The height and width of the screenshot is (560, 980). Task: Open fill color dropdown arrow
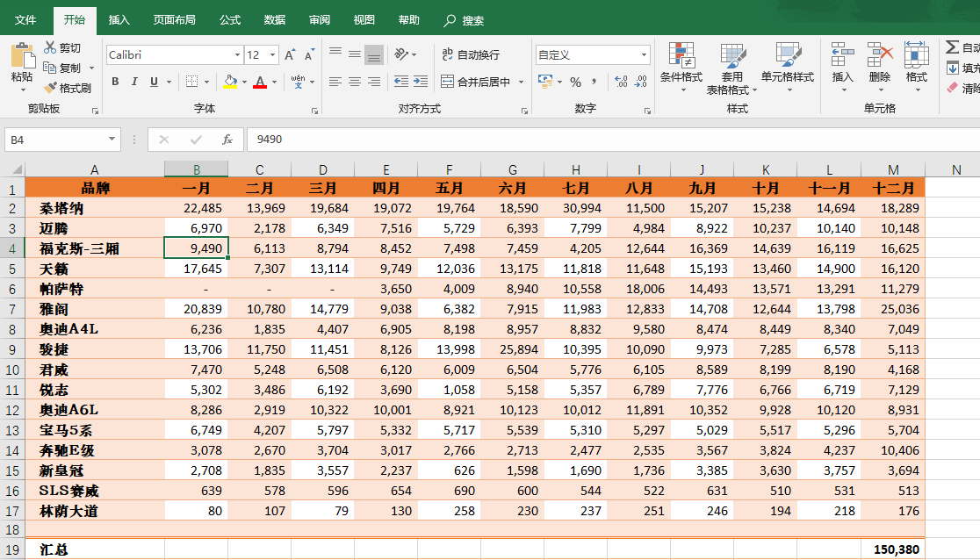coord(244,82)
